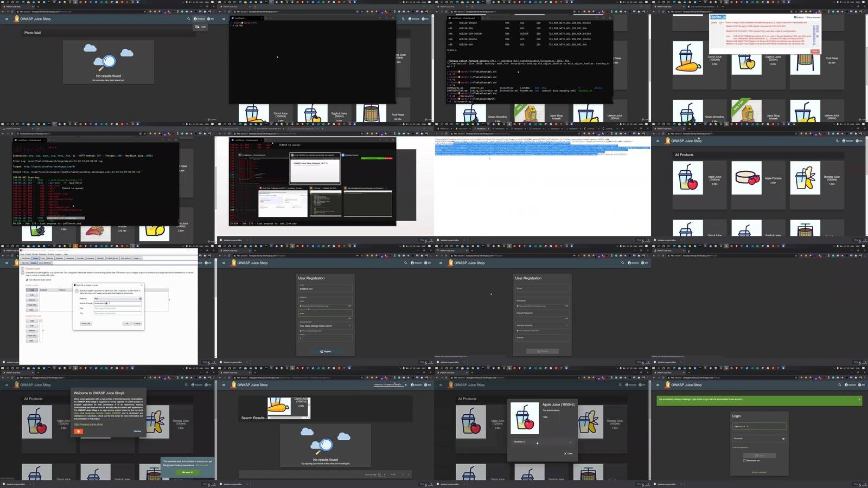Dismiss green challenge-solved banner with X
Screen dimensions: 868x488
point(859,399)
